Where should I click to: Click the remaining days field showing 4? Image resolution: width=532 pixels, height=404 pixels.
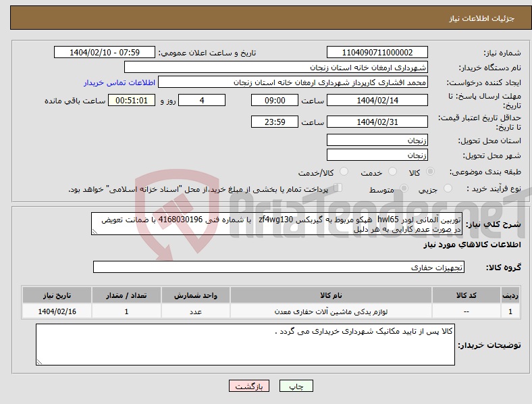point(202,100)
